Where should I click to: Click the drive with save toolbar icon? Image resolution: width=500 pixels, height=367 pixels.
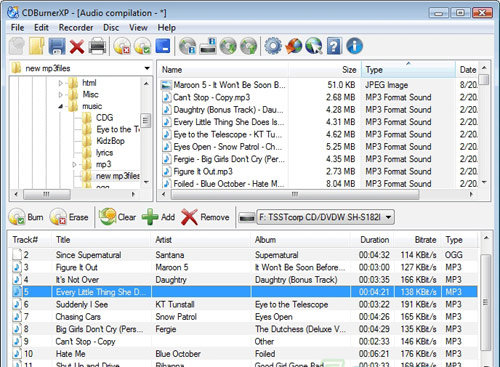tap(208, 46)
